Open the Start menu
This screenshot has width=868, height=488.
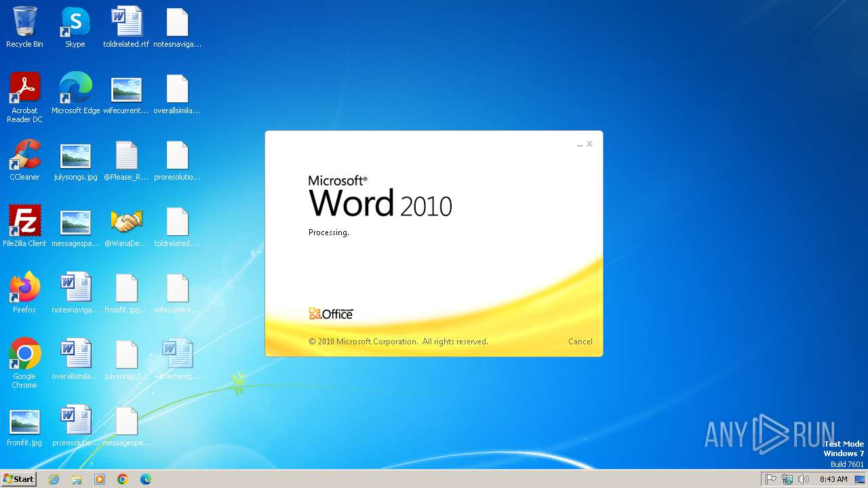click(18, 479)
